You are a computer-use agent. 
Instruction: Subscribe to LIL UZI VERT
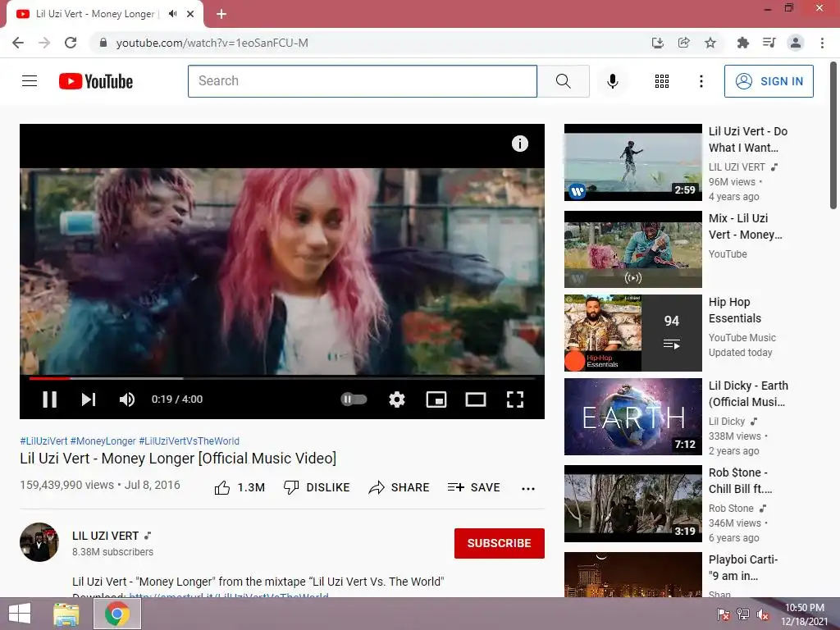click(500, 543)
